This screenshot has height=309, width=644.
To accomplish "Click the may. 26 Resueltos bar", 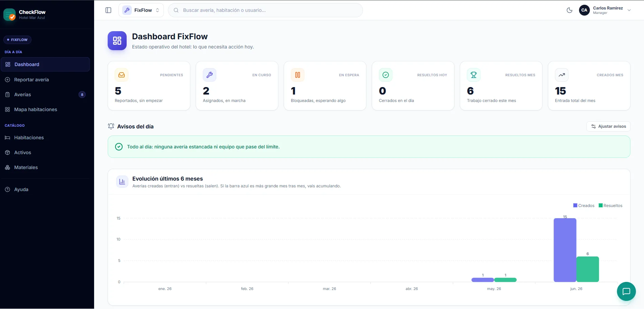I will (505, 280).
